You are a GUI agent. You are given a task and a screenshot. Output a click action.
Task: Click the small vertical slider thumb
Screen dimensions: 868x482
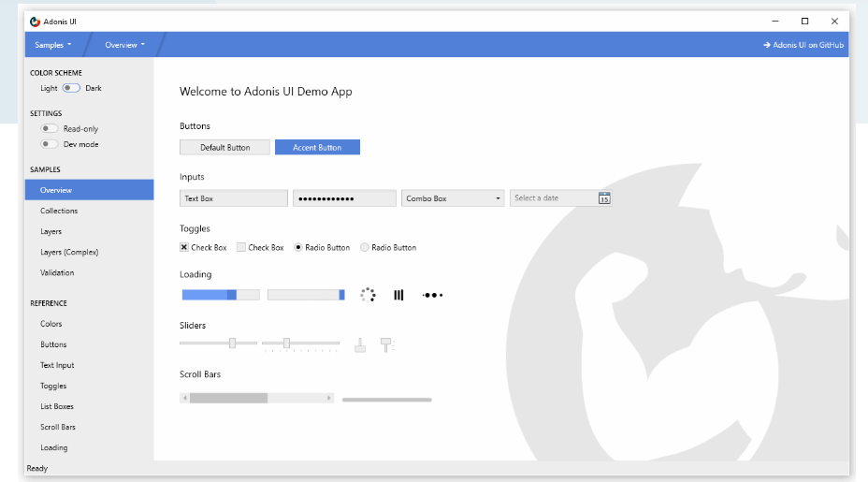tap(360, 348)
